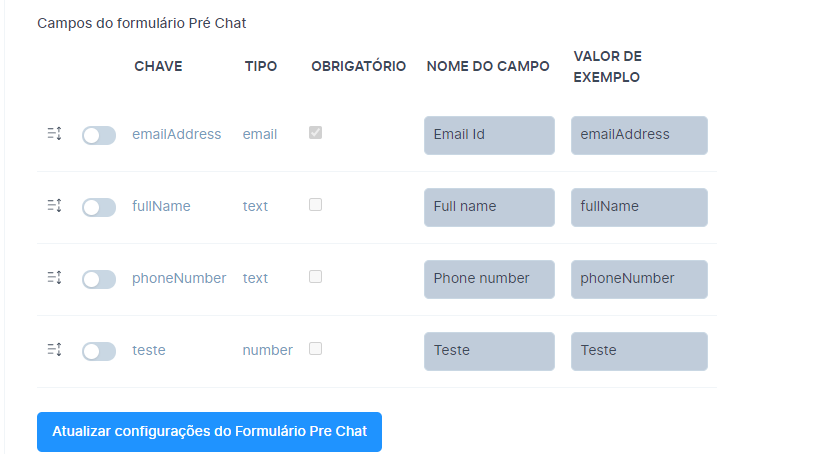Viewport: 825px width, 454px height.
Task: Enable the fullName field toggle
Action: click(x=99, y=207)
